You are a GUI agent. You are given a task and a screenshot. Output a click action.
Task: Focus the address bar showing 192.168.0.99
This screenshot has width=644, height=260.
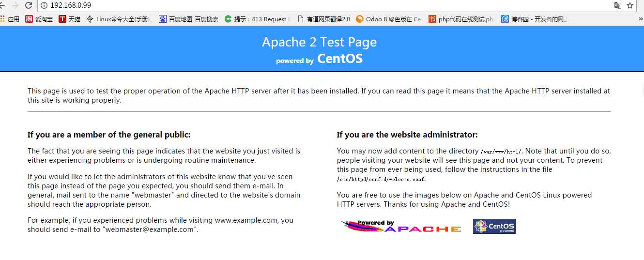[x=324, y=5]
